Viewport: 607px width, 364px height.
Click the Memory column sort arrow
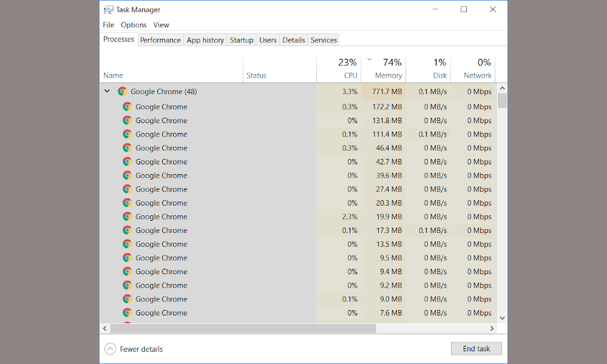(369, 59)
